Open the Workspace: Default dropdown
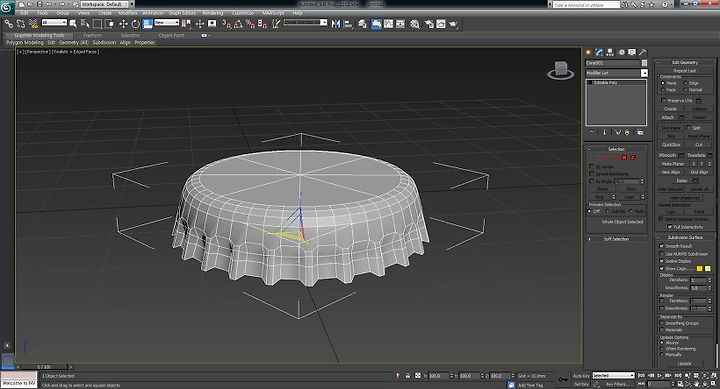Viewport: 720px width, 389px height. pos(106,4)
